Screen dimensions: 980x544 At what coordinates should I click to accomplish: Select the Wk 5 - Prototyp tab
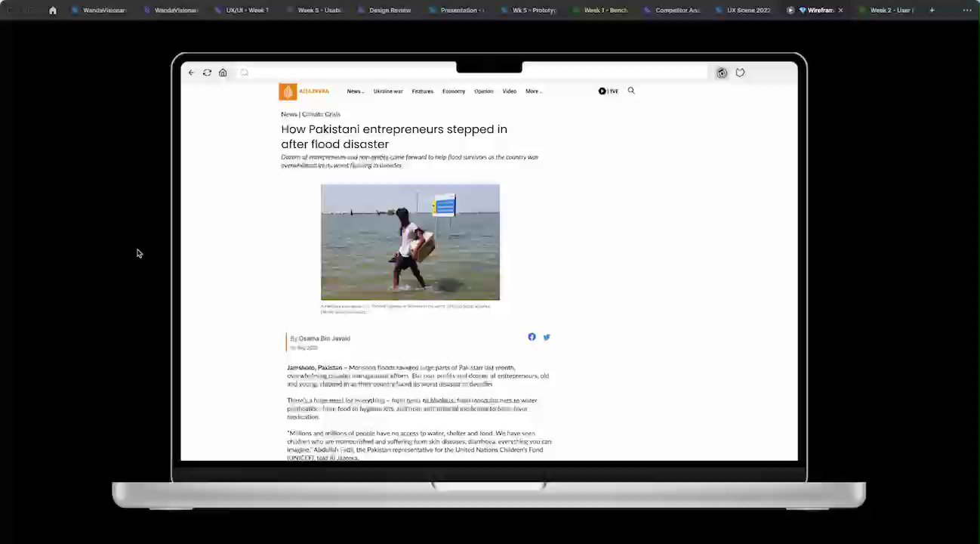click(x=528, y=11)
